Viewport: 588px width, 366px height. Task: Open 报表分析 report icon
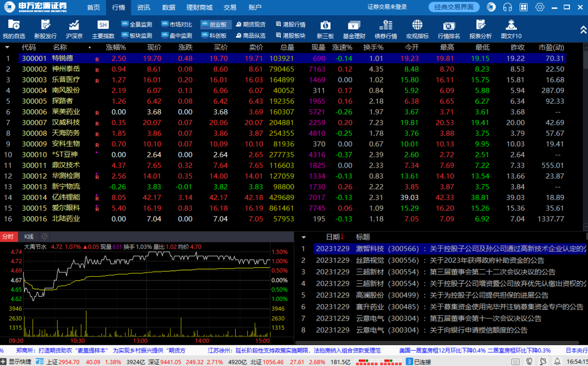coord(480,29)
